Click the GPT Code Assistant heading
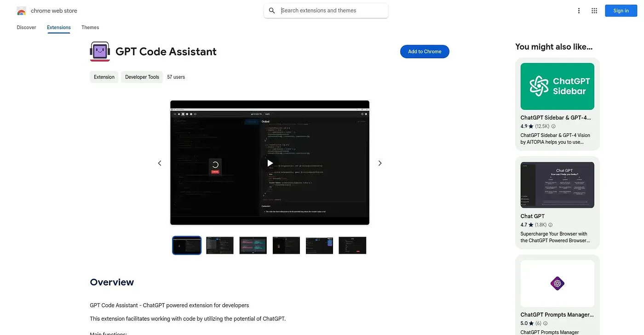644x335 pixels. tap(166, 51)
